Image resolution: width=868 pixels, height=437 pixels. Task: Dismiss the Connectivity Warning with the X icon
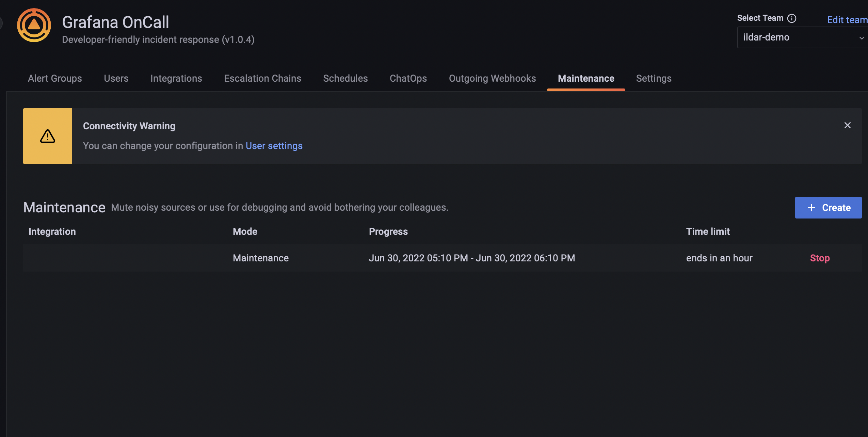click(847, 125)
